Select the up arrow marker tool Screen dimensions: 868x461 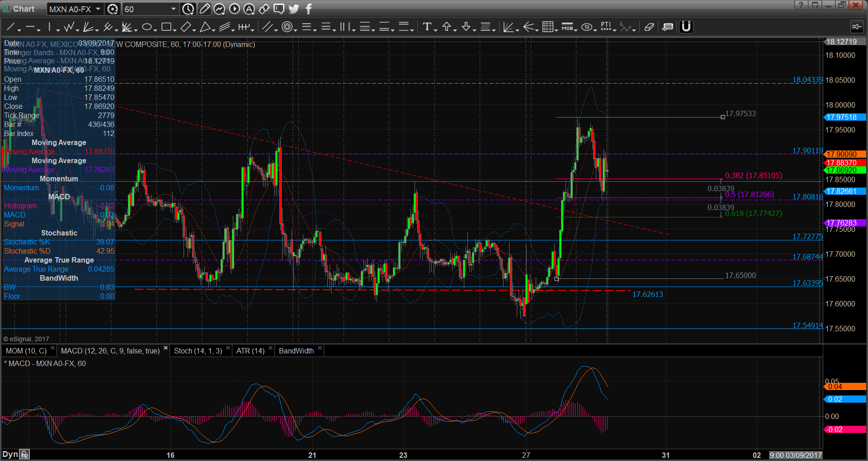(447, 27)
